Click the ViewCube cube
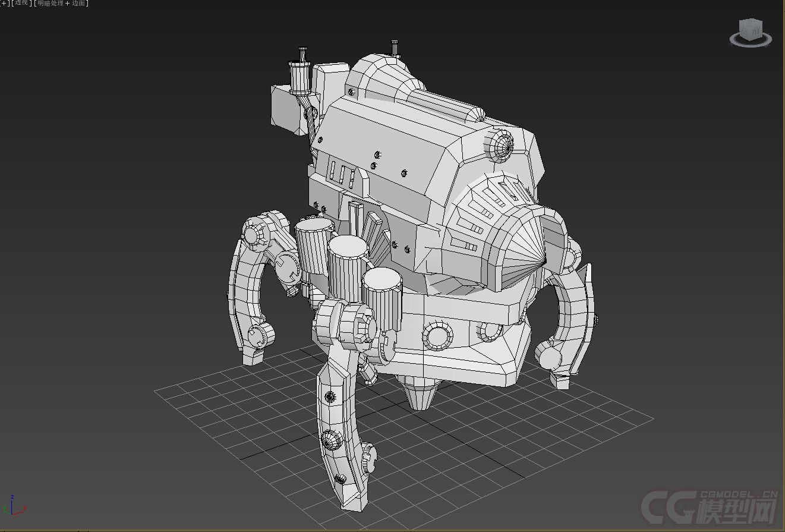Image resolution: width=785 pixels, height=532 pixels. 750,29
